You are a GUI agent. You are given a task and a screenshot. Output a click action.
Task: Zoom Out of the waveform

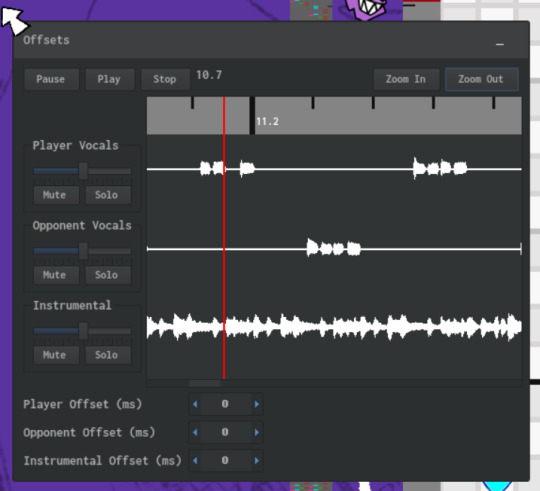pyautogui.click(x=481, y=79)
